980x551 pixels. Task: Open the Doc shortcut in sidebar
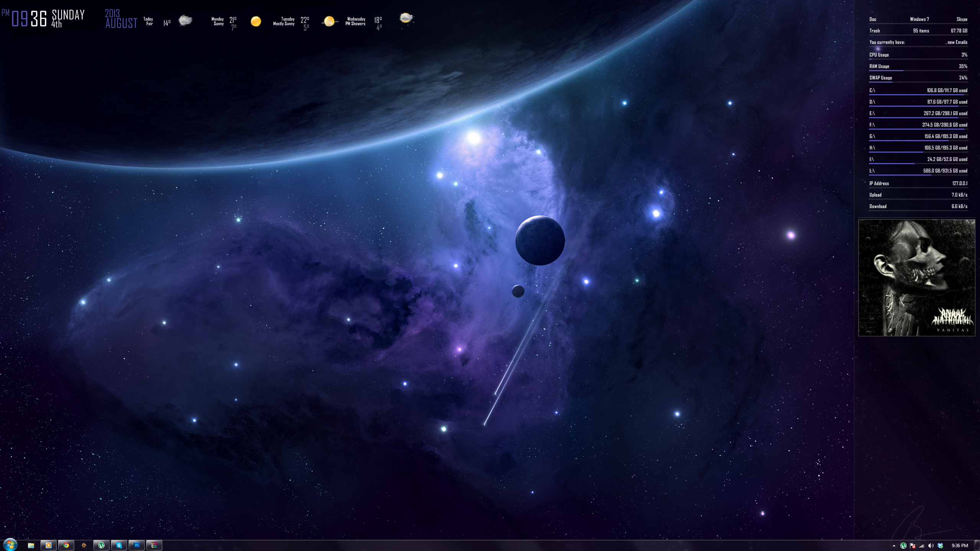coord(873,19)
